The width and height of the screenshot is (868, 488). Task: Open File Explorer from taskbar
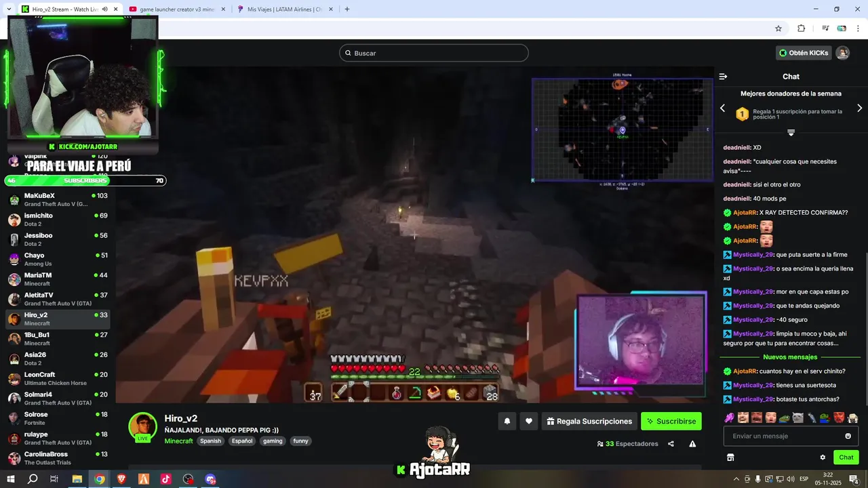pos(77,479)
